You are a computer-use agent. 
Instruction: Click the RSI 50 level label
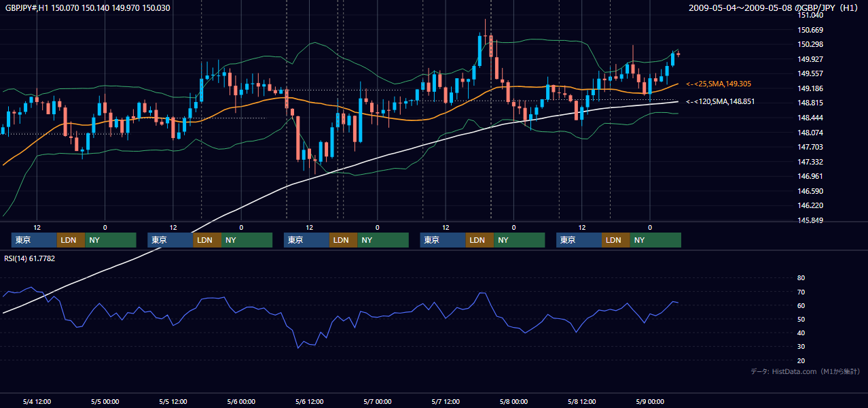(x=801, y=319)
